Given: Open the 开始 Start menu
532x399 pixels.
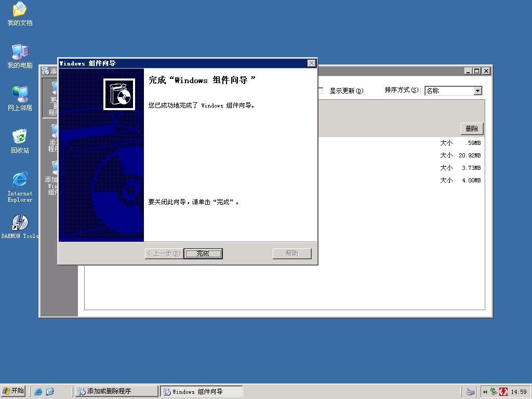Looking at the screenshot, I should [x=13, y=391].
